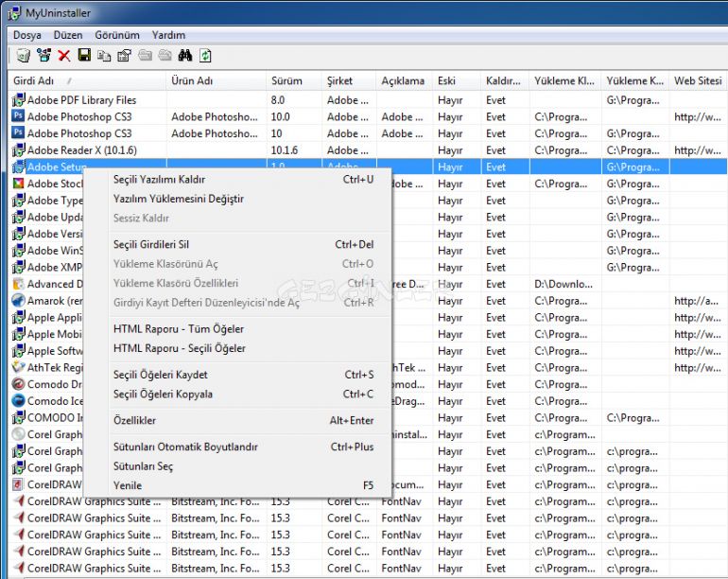
Task: Choose Seçili Yazılımı Kaldır from context menu
Action: point(159,179)
